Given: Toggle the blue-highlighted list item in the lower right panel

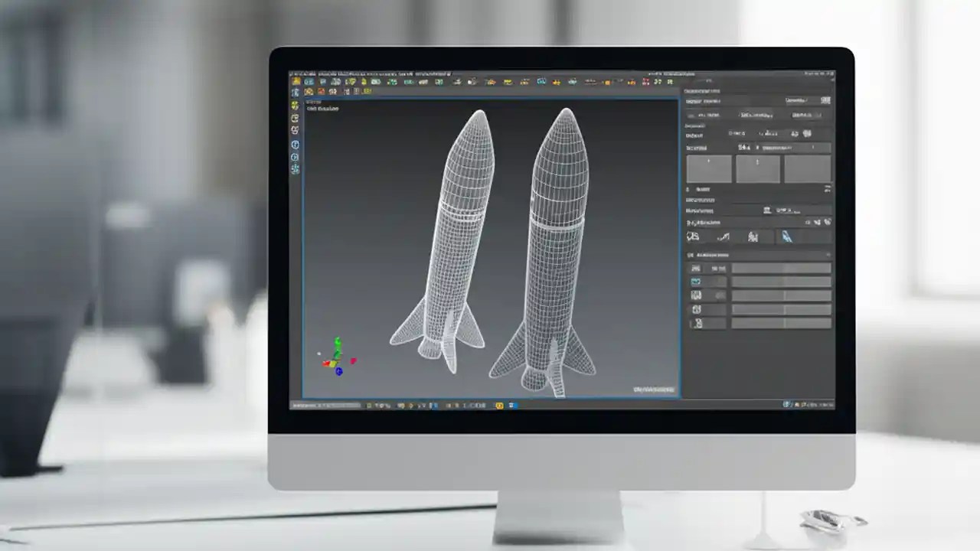Looking at the screenshot, I should pyautogui.click(x=696, y=282).
